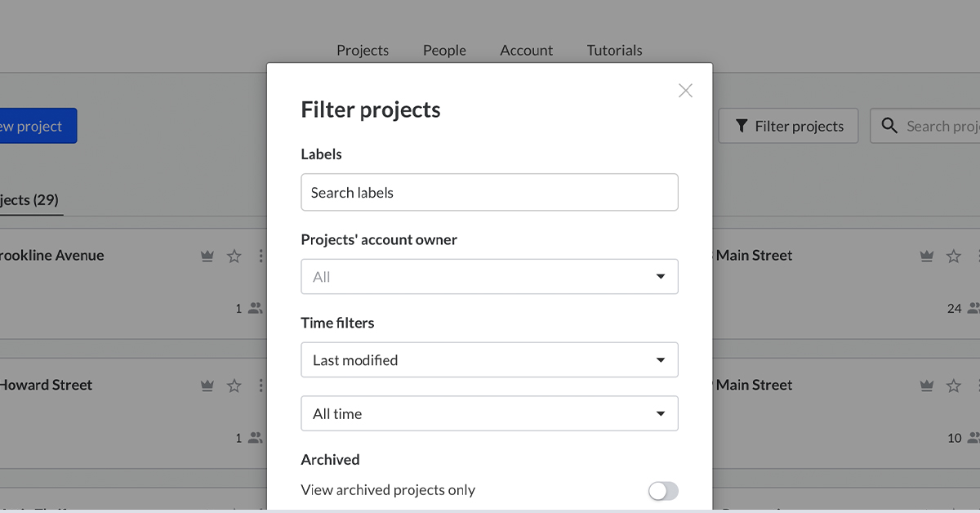Viewport: 980px width, 513px height.
Task: Enable View archived projects only toggle
Action: 662,491
